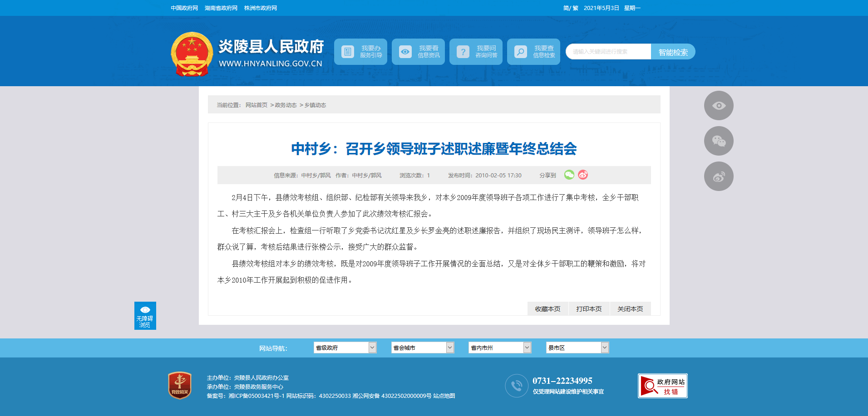The image size is (868, 416).
Task: Open the 我要办 服务引导 menu item
Action: coord(360,52)
